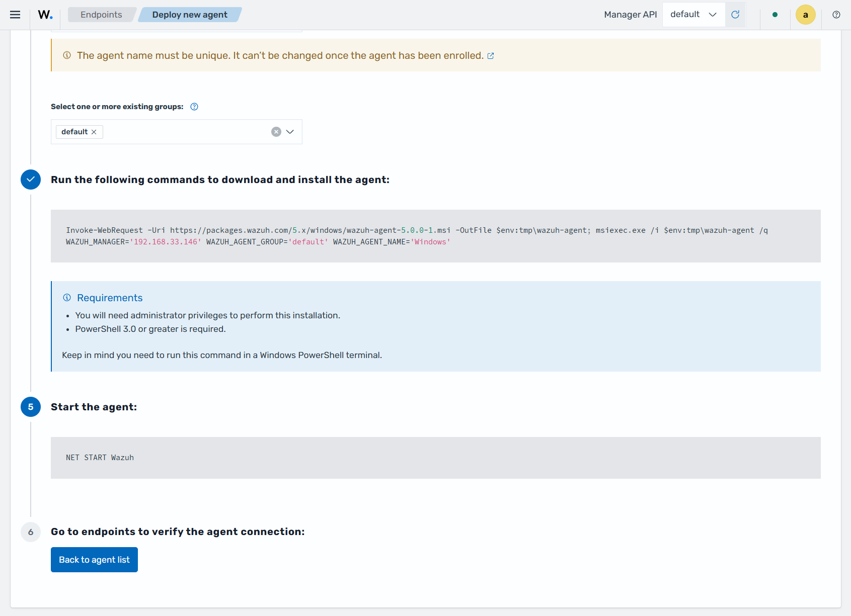Open the help icon in header
The height and width of the screenshot is (616, 851).
(836, 15)
